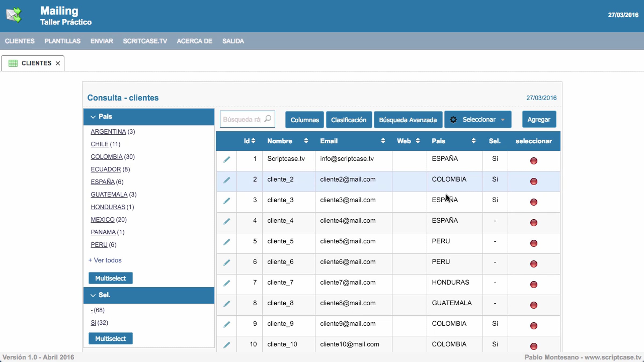The width and height of the screenshot is (644, 362).
Task: Click the Mailing envelope logo
Action: pyautogui.click(x=14, y=15)
